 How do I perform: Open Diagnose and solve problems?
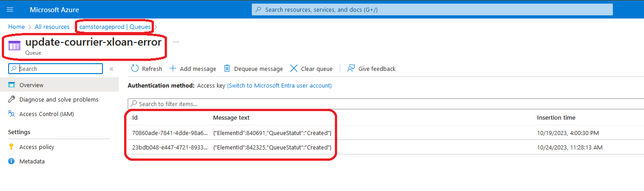coord(59,99)
